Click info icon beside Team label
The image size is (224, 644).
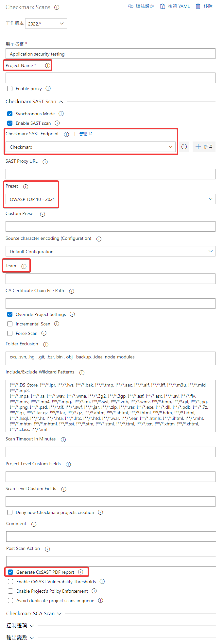coord(24,266)
